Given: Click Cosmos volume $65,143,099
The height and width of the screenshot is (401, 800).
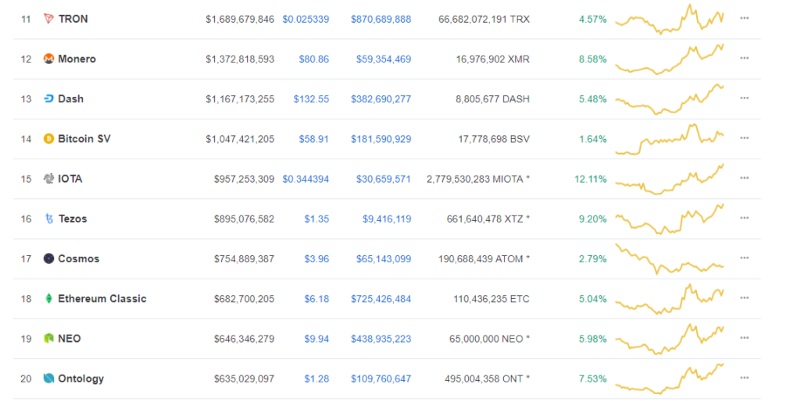Looking at the screenshot, I should (384, 259).
